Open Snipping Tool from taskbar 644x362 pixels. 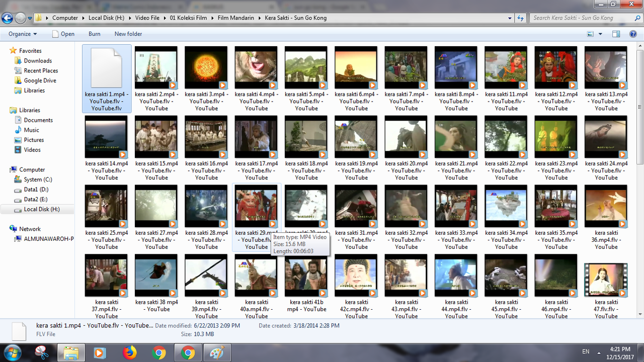(x=41, y=353)
